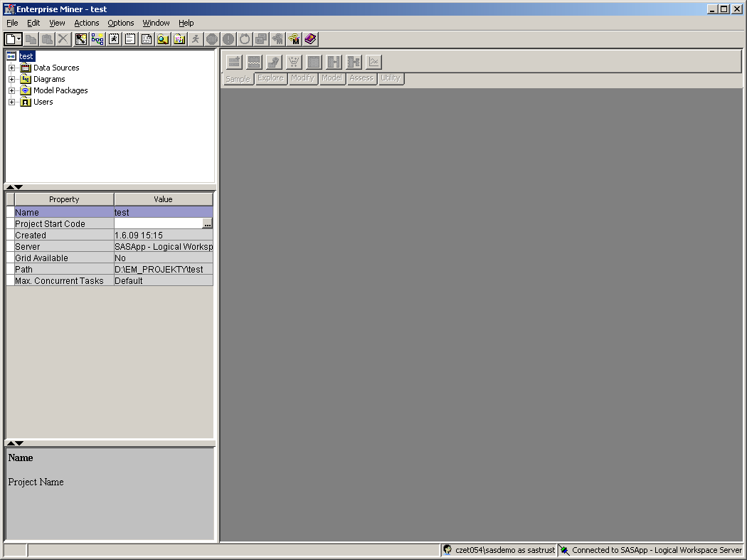Click up arrow above the Name description panel
This screenshot has height=560, width=747.
(x=10, y=443)
